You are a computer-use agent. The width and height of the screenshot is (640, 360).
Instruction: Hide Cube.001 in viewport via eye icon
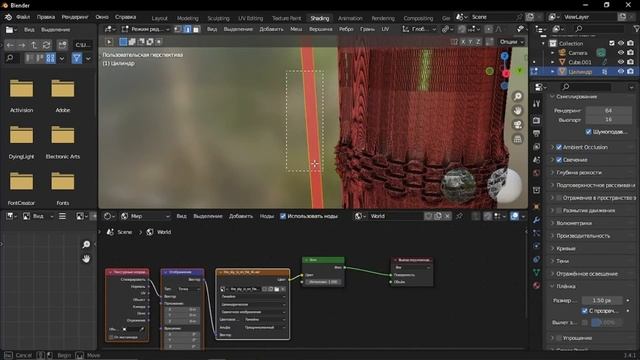(621, 62)
